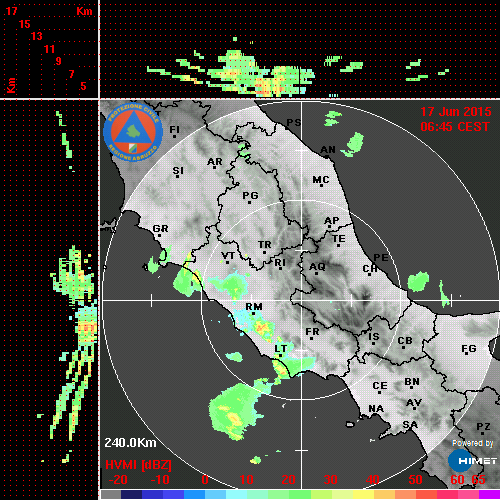Pick the gray swatch at the color bar's start
The width and height of the screenshot is (500, 500).
[111, 494]
